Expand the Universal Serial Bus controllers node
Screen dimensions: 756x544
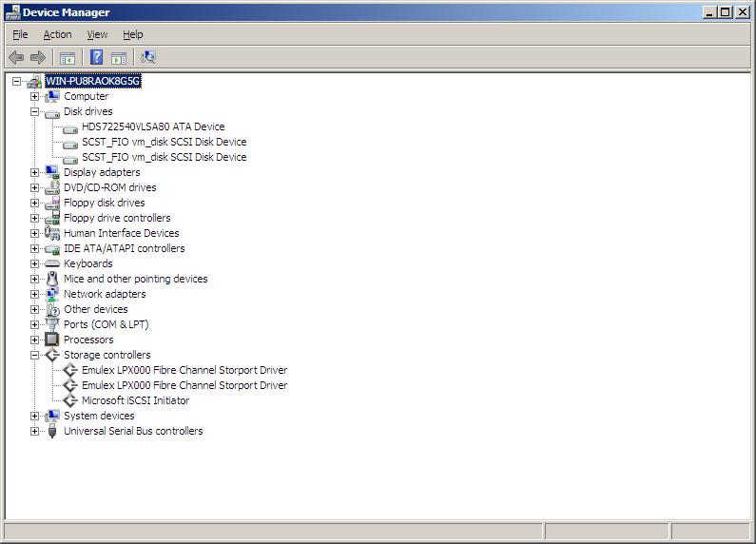click(x=35, y=431)
